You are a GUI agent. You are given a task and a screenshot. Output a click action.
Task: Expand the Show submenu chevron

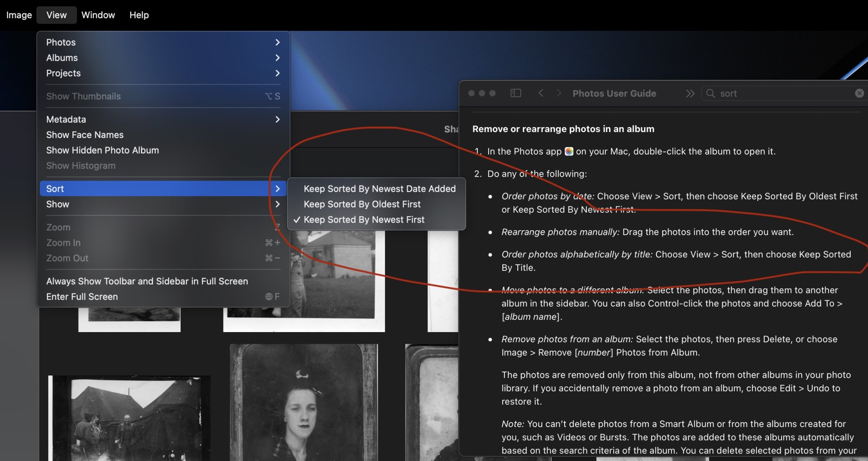tap(277, 204)
